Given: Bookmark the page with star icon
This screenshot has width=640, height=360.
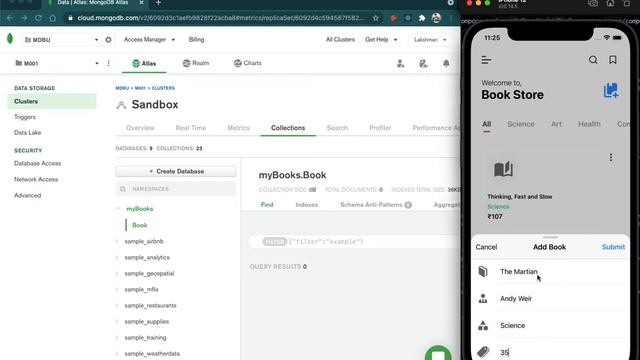Looking at the screenshot, I should click(x=376, y=18).
